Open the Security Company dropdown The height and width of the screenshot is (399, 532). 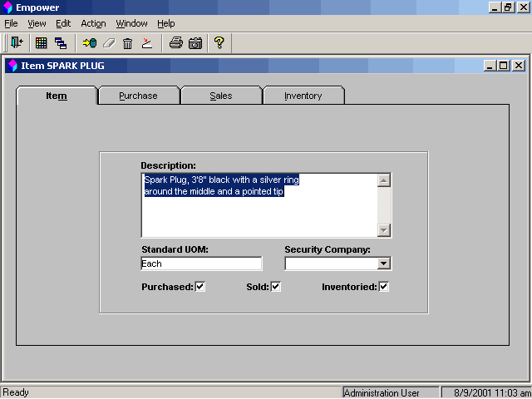point(383,264)
